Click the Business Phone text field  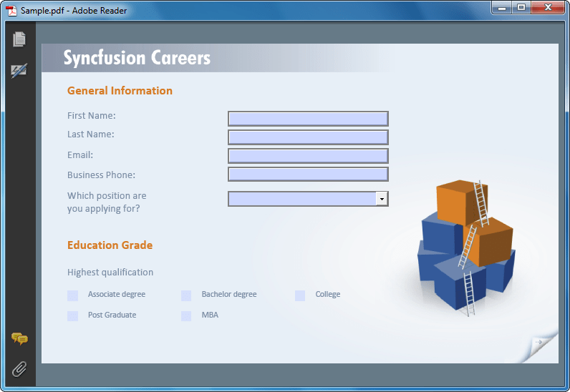click(x=308, y=175)
